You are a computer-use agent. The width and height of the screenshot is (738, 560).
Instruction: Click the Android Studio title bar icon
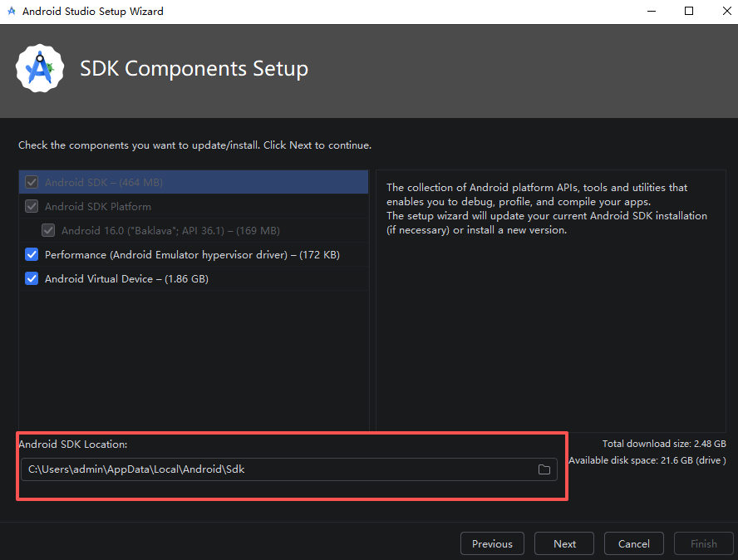[12, 11]
